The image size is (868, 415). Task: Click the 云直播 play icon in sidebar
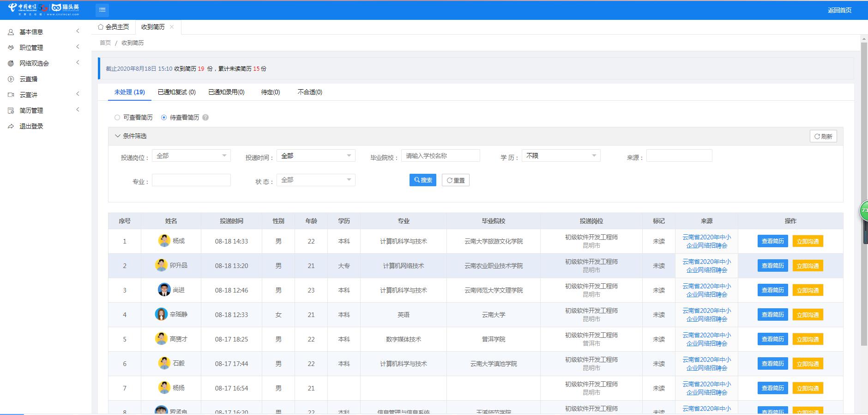pyautogui.click(x=11, y=79)
